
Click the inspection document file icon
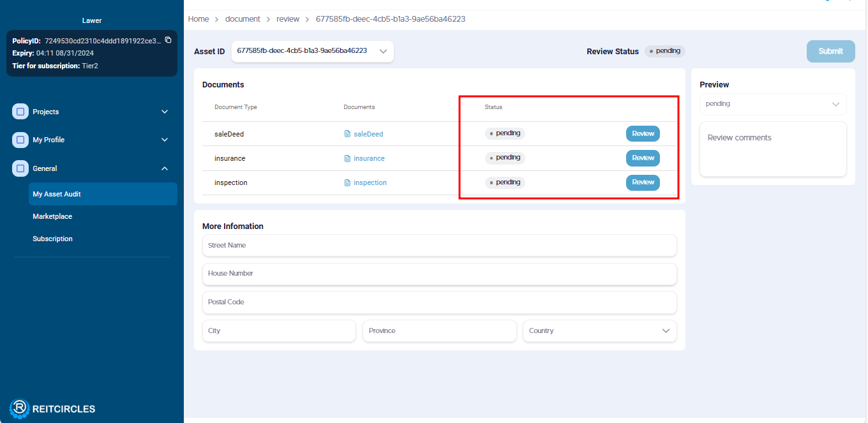pyautogui.click(x=347, y=182)
